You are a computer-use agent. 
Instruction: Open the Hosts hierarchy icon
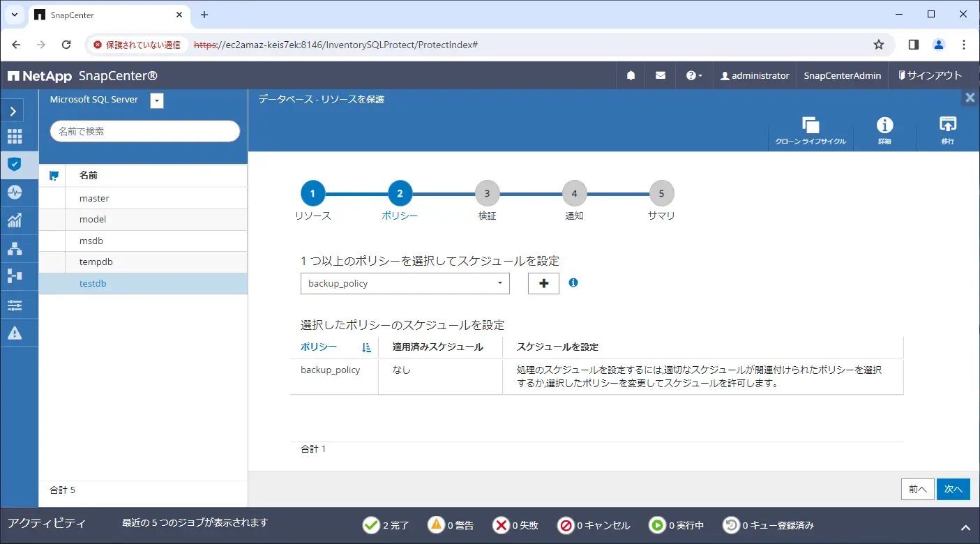tap(15, 248)
